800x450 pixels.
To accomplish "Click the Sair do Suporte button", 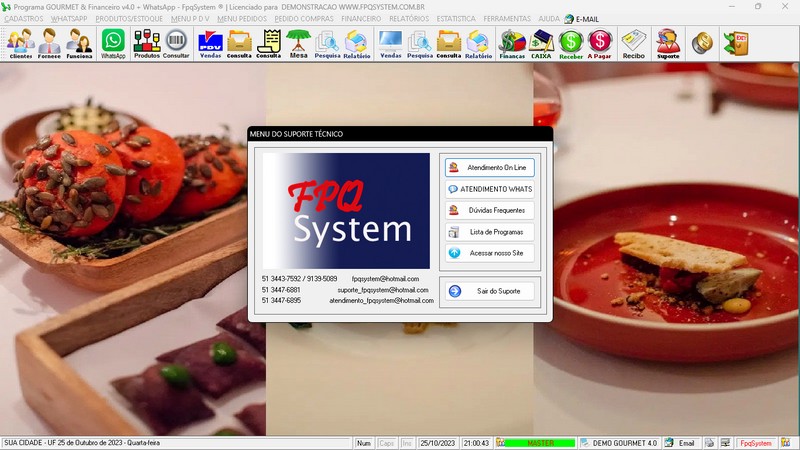I will click(490, 291).
